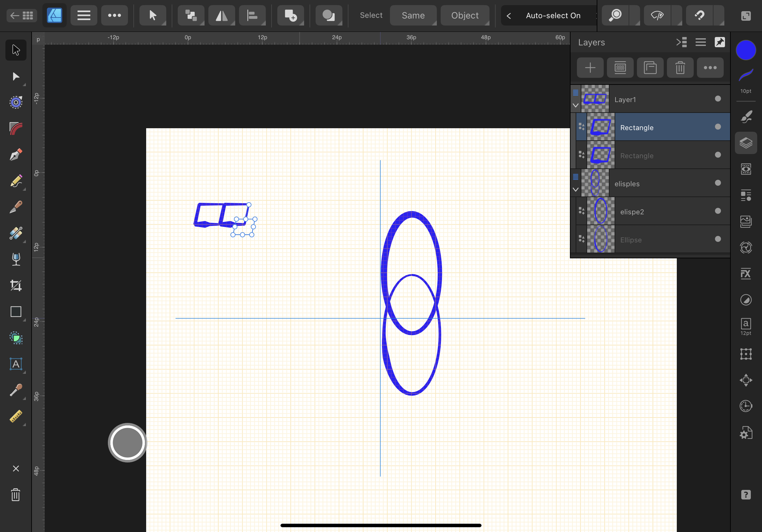
Task: Toggle snapping magnet icon
Action: [x=699, y=15]
